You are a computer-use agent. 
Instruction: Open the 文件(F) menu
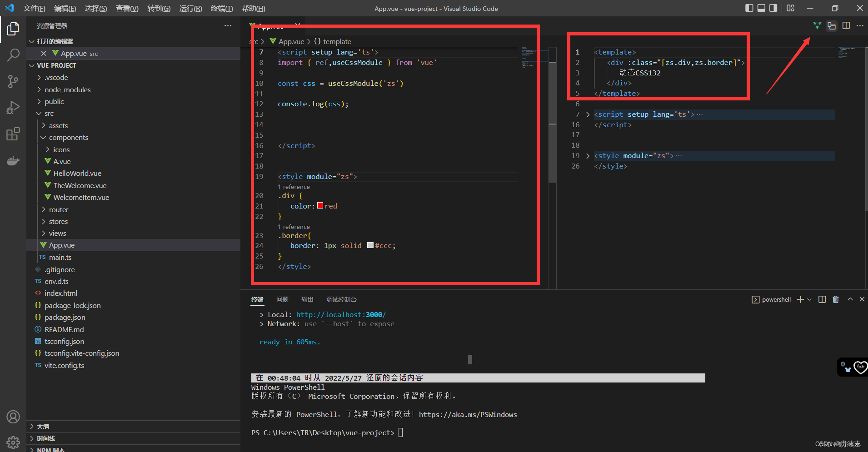(x=34, y=8)
